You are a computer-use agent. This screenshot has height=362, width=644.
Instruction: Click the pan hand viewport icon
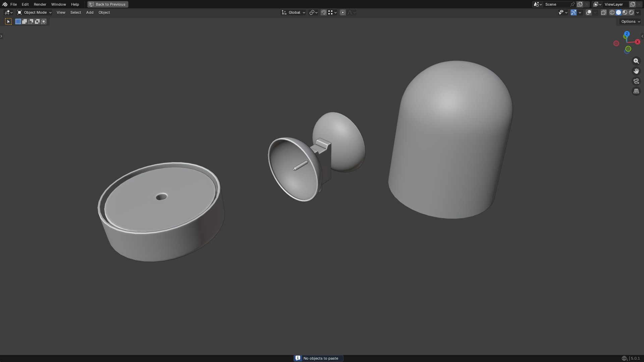click(636, 71)
